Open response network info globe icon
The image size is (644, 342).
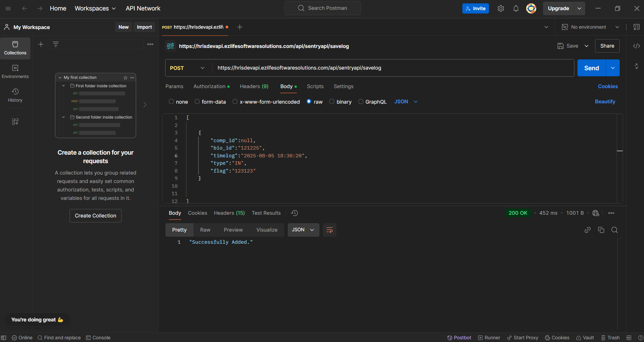click(596, 213)
